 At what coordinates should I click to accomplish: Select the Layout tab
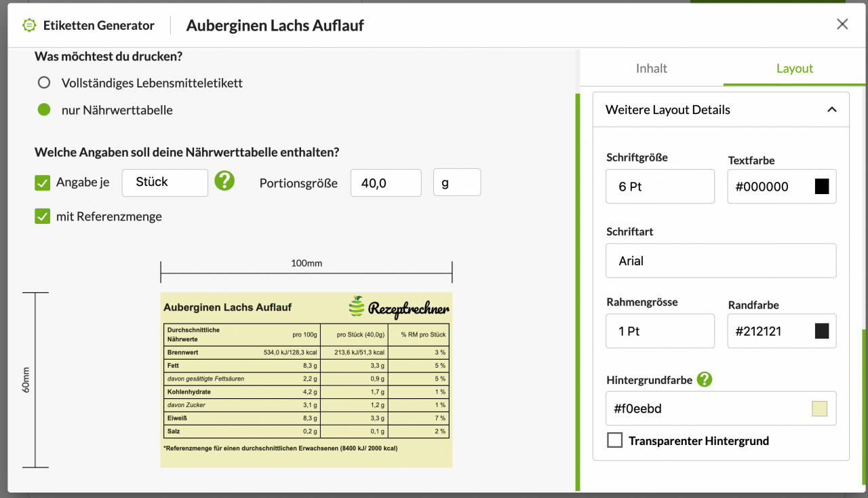[794, 69]
